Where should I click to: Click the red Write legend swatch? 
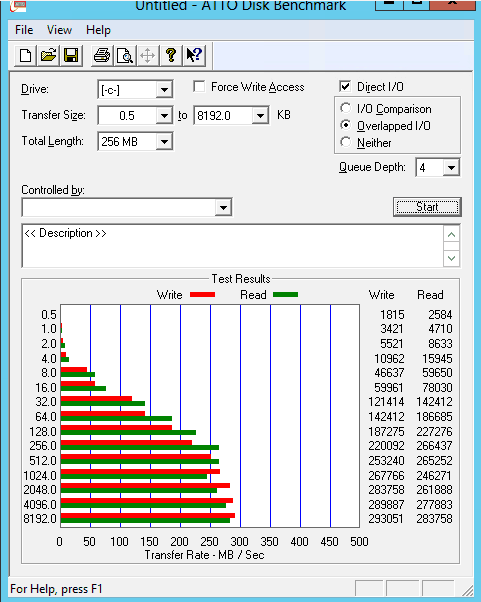click(x=202, y=294)
